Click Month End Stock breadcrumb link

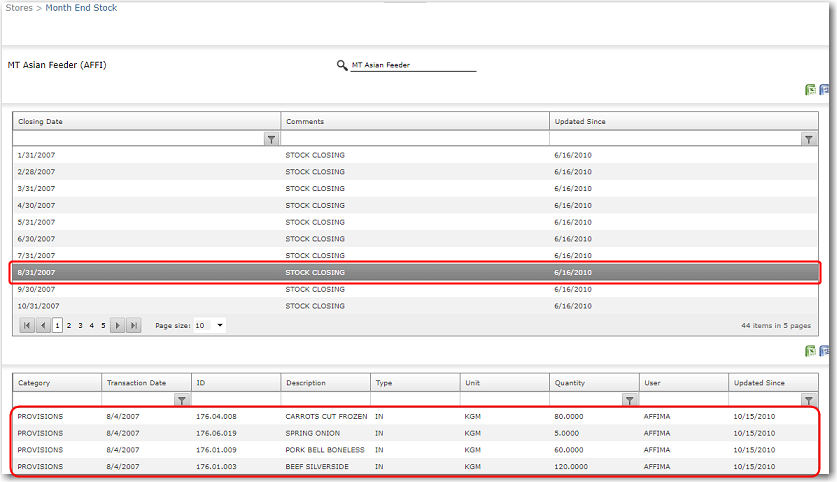[x=81, y=8]
